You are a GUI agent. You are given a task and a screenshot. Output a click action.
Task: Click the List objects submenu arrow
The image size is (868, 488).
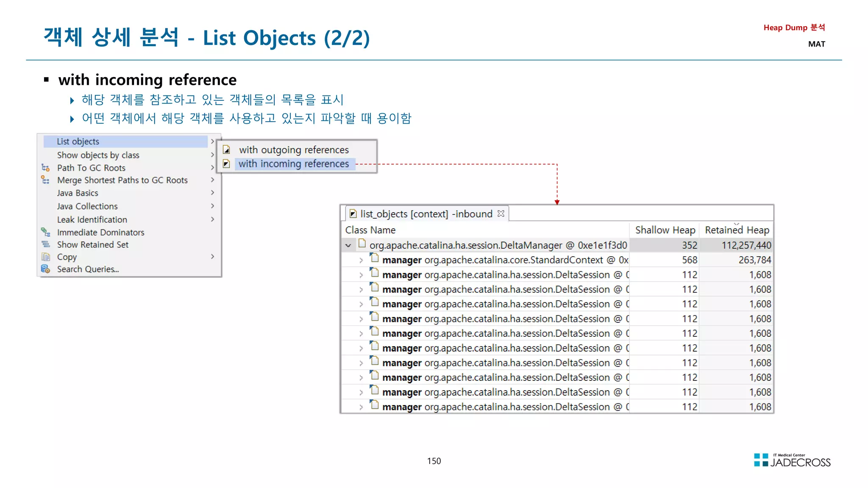click(212, 141)
